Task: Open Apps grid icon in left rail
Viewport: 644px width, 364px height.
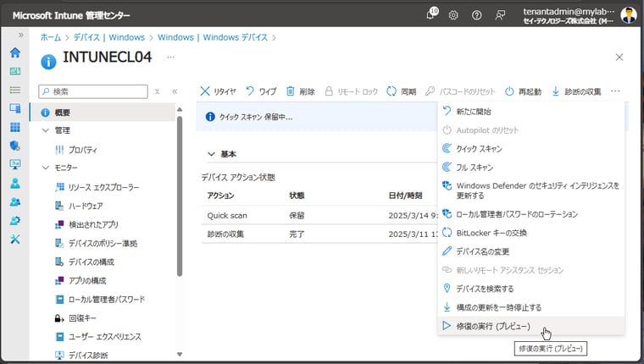Action: tap(15, 127)
